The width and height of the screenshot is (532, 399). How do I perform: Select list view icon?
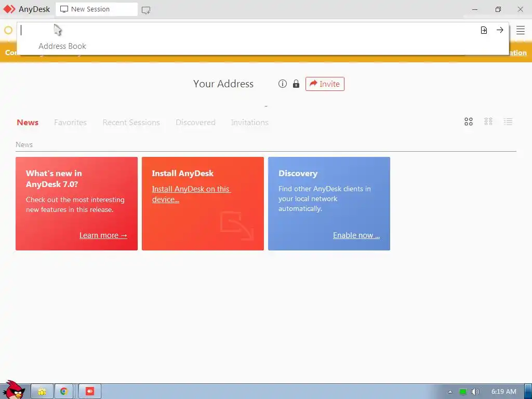[x=508, y=122]
